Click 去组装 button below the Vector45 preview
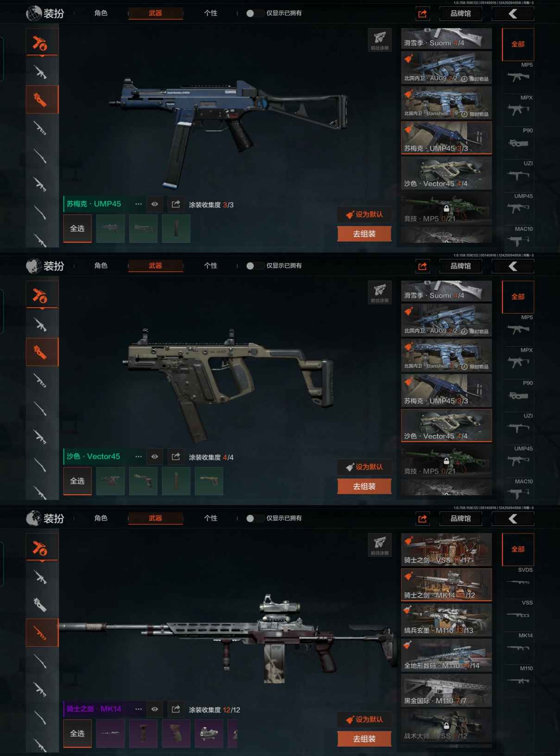This screenshot has width=560, height=756. [x=365, y=486]
